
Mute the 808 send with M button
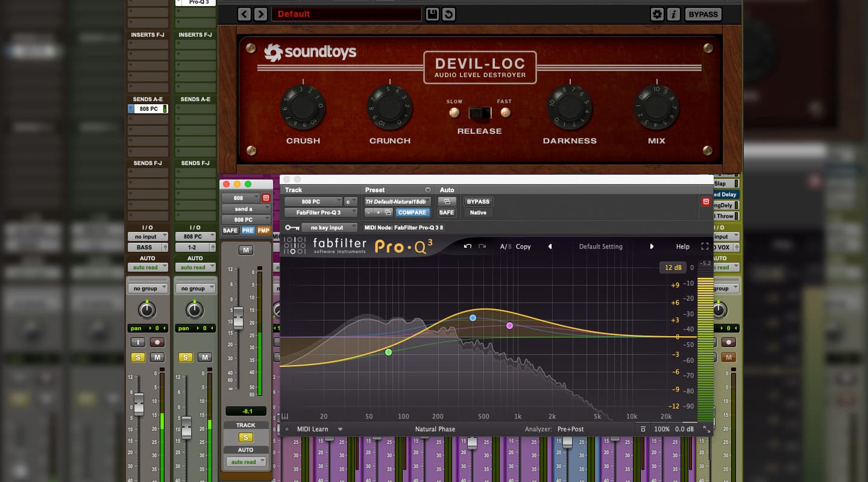coord(245,250)
